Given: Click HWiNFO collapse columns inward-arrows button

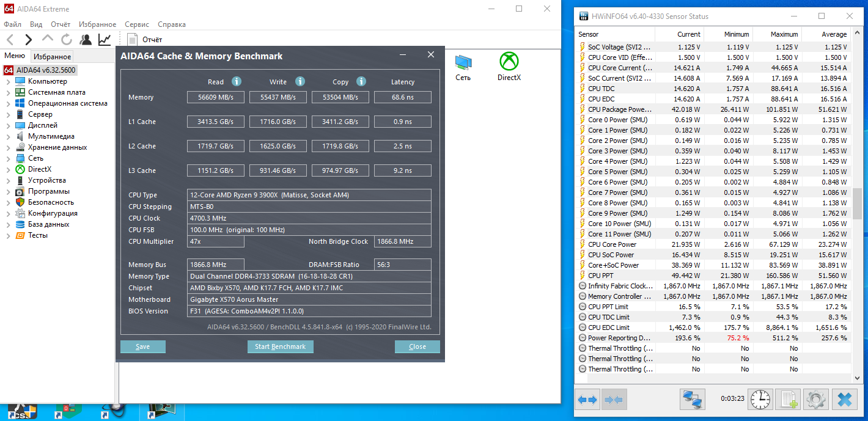Looking at the screenshot, I should click(x=613, y=400).
